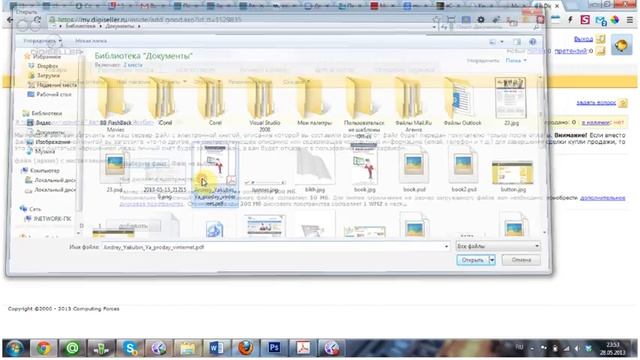Click the Новая папка button
The height and width of the screenshot is (360, 640).
[91, 41]
